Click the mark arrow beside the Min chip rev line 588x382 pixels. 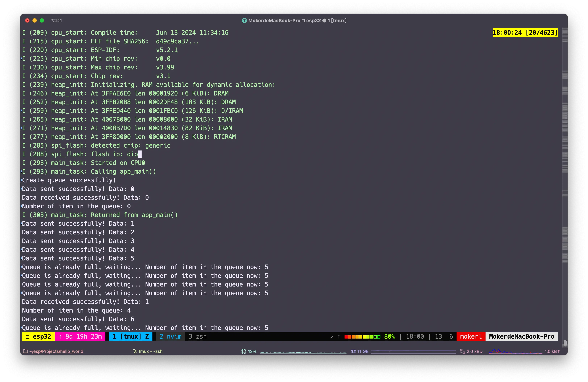pos(21,58)
